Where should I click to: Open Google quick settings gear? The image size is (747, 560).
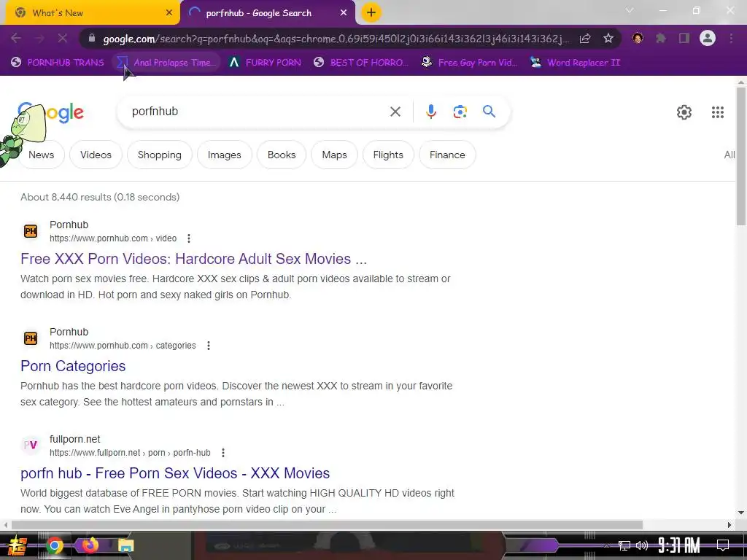tap(684, 112)
